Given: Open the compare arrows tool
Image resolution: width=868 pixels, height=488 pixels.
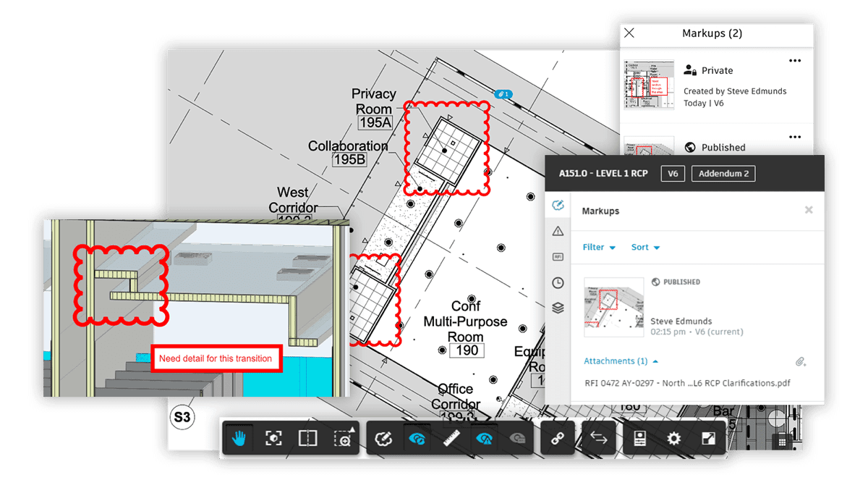Looking at the screenshot, I should tap(598, 439).
